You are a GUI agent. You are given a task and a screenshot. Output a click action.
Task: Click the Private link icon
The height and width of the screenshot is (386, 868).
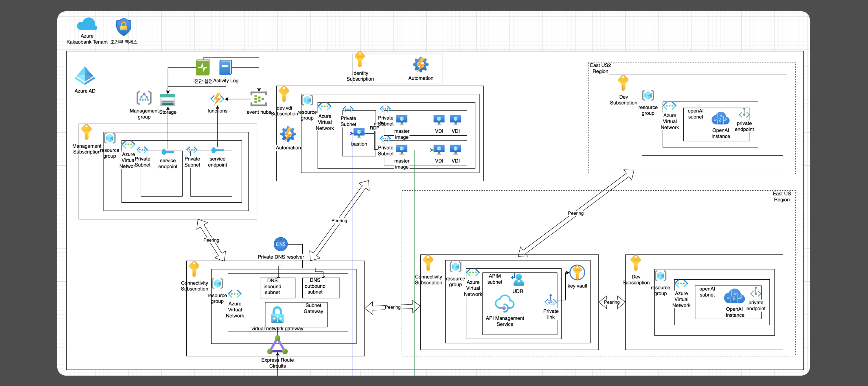(551, 300)
